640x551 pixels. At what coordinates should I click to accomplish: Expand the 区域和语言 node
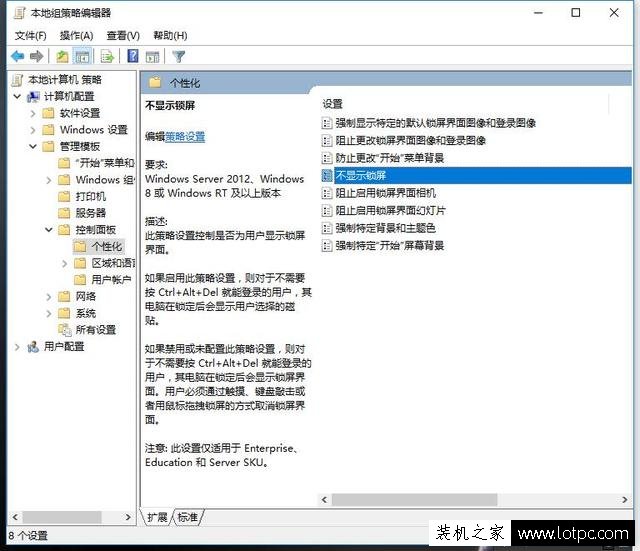coord(64,263)
